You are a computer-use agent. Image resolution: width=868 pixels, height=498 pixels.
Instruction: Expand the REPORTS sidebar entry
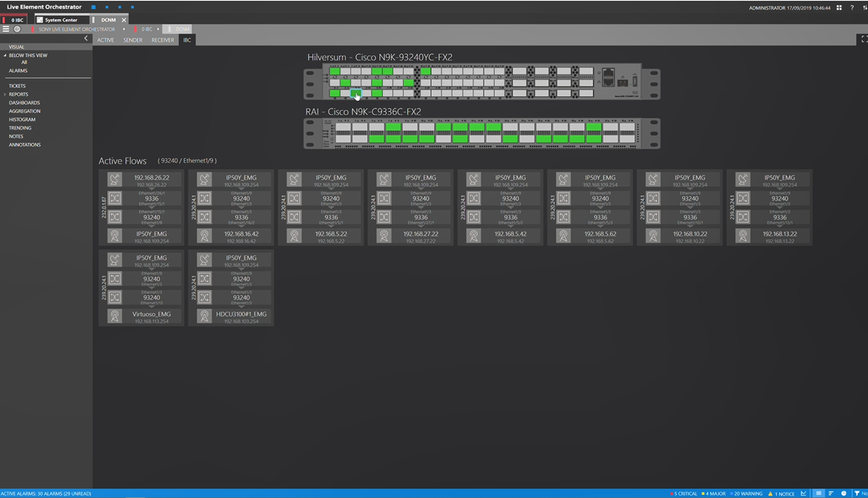point(5,95)
